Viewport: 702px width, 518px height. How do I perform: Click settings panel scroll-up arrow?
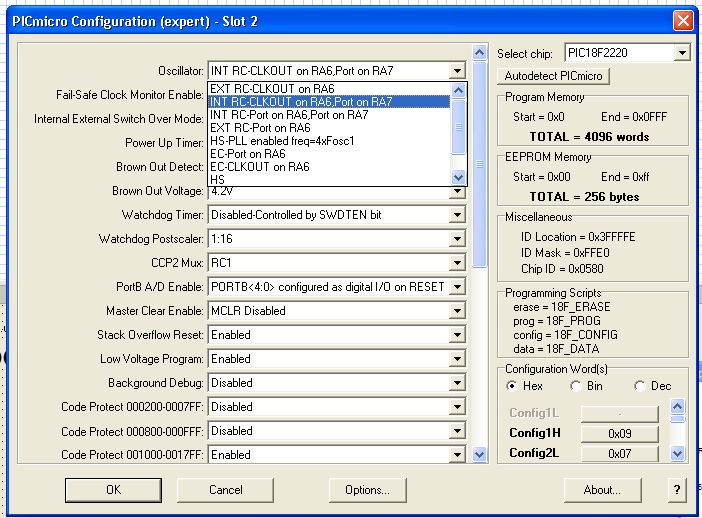(x=479, y=53)
